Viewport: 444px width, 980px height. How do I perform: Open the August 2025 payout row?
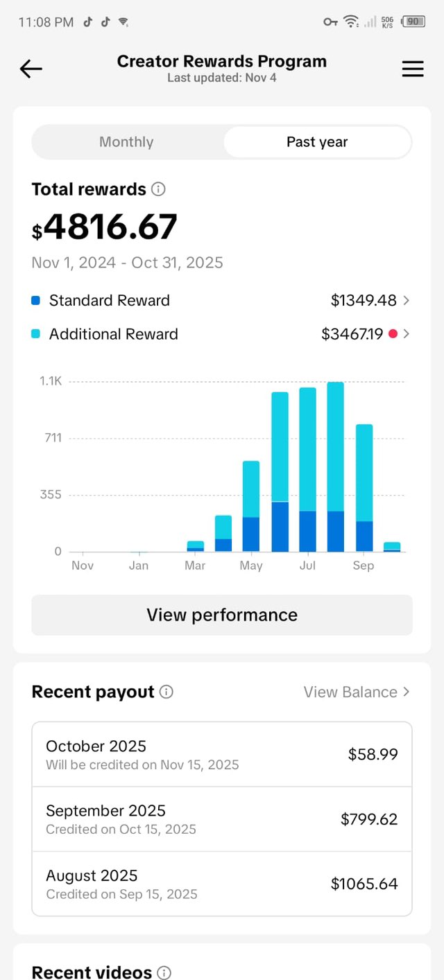(x=222, y=884)
